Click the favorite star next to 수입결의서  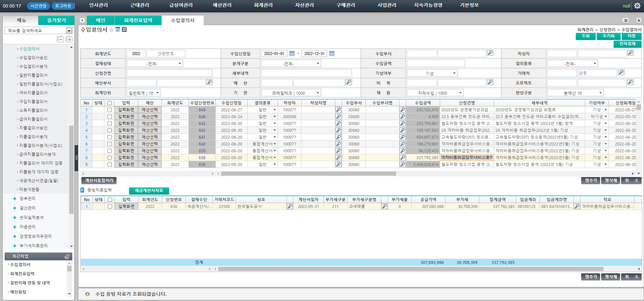pos(111,30)
